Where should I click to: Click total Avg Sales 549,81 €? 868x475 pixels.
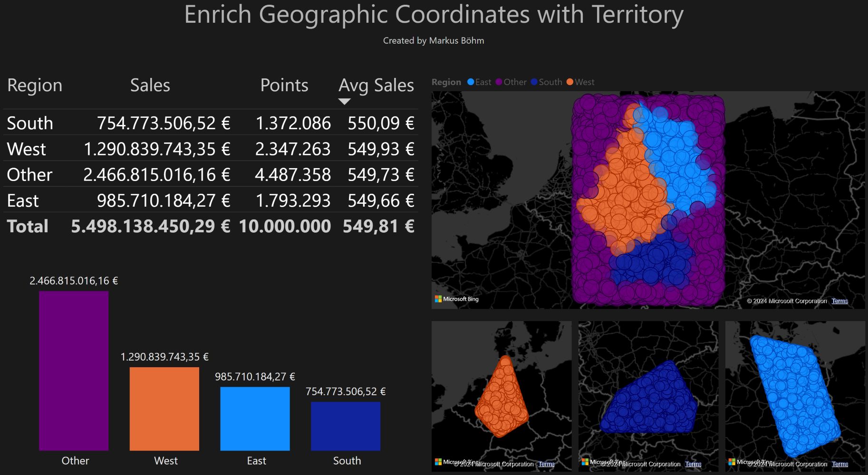click(x=379, y=226)
